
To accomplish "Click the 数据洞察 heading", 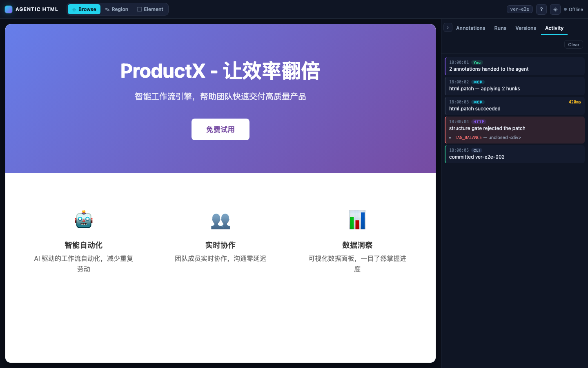I will (357, 245).
